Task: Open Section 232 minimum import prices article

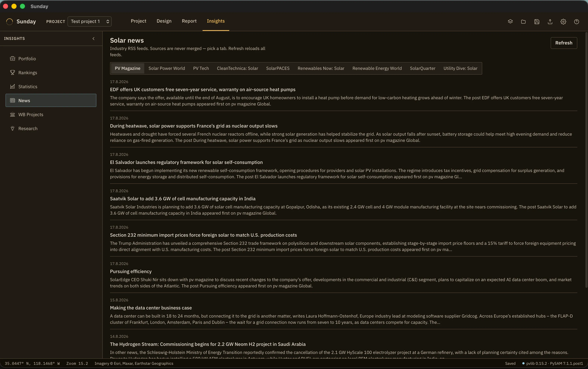Action: [203, 235]
